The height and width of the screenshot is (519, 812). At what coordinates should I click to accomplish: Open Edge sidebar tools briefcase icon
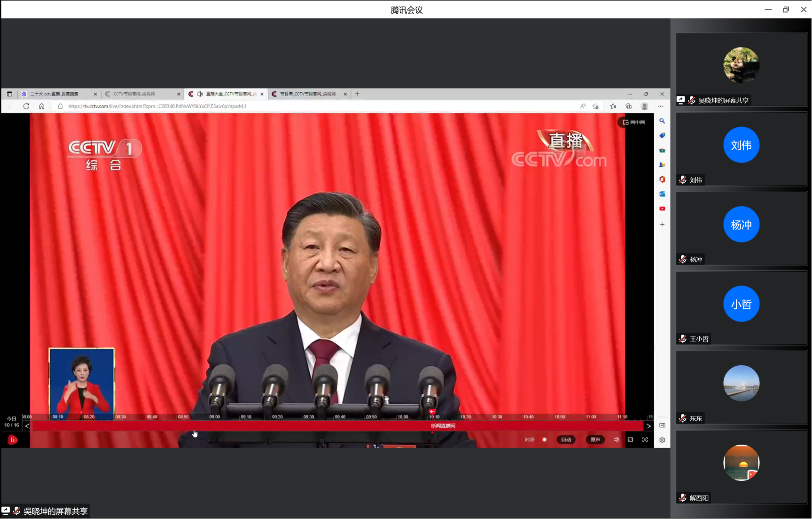(x=662, y=150)
